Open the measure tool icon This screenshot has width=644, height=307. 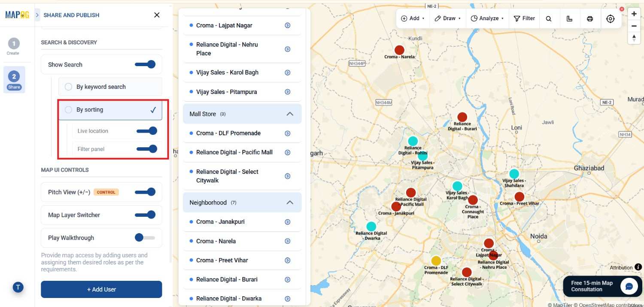pyautogui.click(x=569, y=18)
